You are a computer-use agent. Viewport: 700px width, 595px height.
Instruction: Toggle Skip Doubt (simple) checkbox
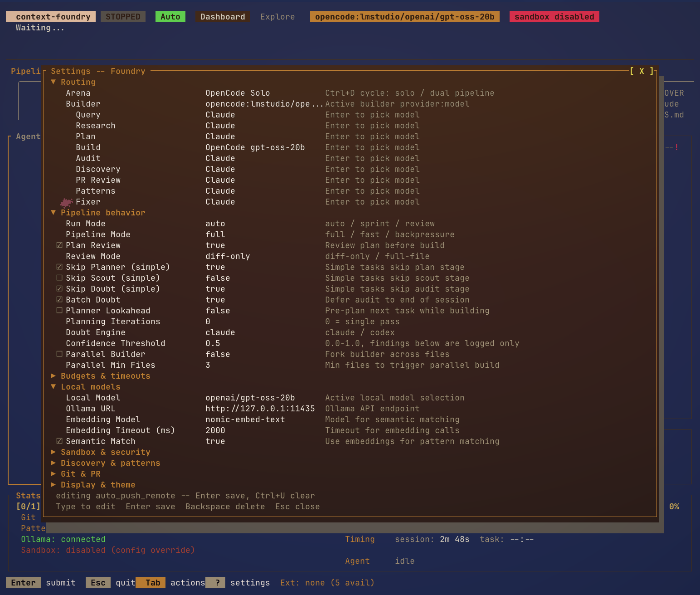pyautogui.click(x=59, y=289)
